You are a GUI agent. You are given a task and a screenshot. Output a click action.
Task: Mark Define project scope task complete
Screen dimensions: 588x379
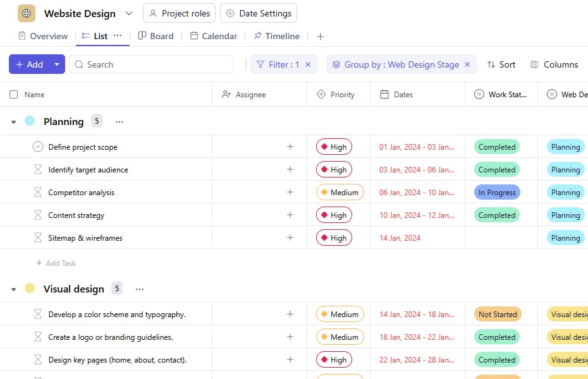38,147
